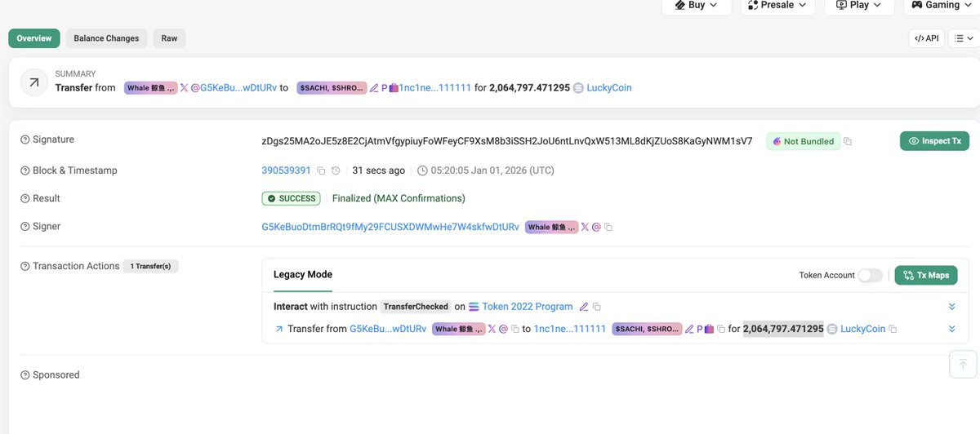The image size is (980, 434).
Task: Click the Whale label on the Signer row
Action: pos(551,227)
